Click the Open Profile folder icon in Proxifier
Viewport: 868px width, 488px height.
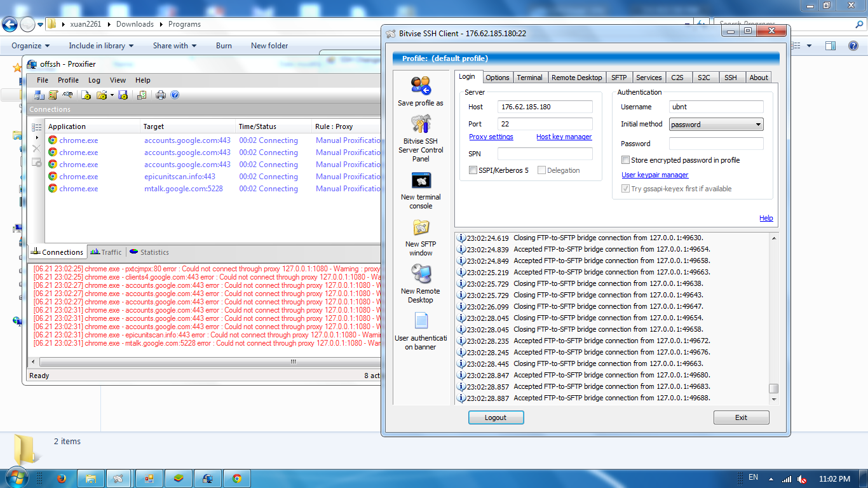point(101,95)
